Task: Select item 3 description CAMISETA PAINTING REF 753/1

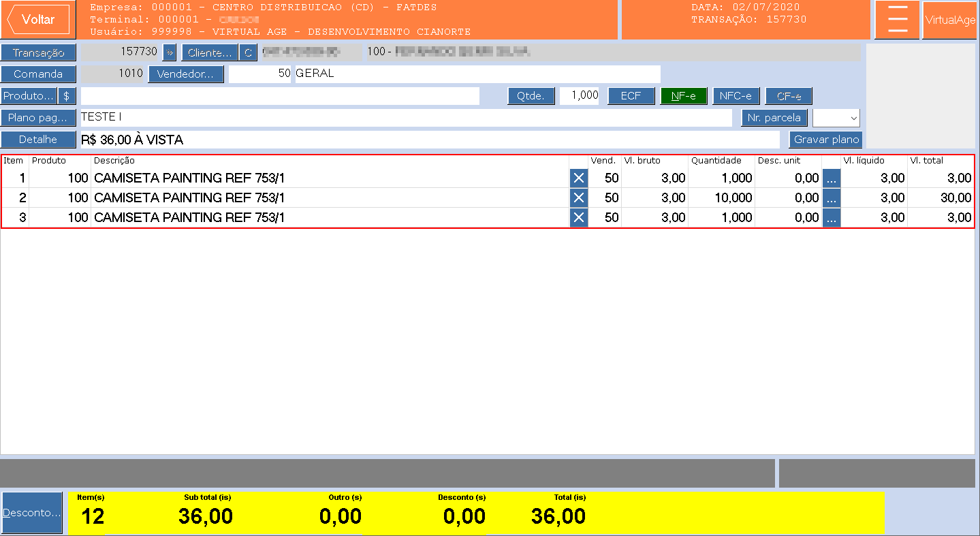Action: tap(189, 218)
